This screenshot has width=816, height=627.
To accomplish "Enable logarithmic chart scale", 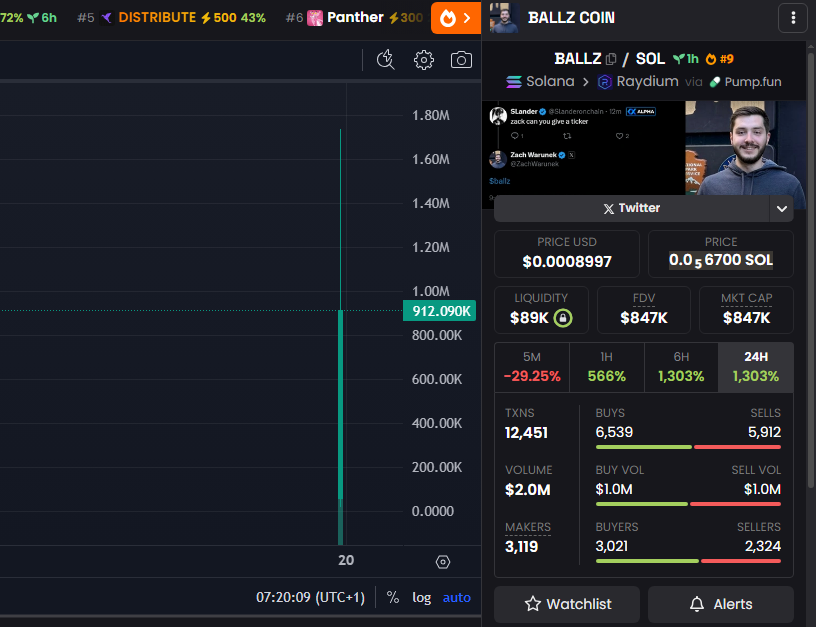I will coord(421,597).
